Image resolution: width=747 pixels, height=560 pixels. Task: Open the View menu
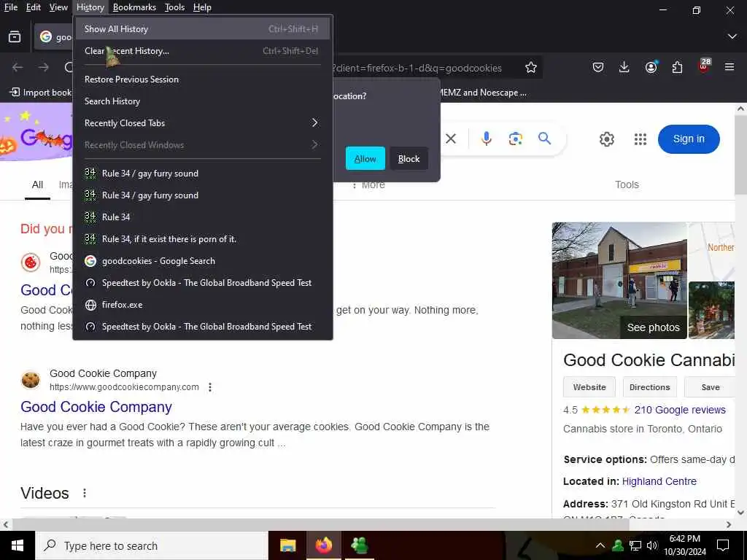coord(58,7)
